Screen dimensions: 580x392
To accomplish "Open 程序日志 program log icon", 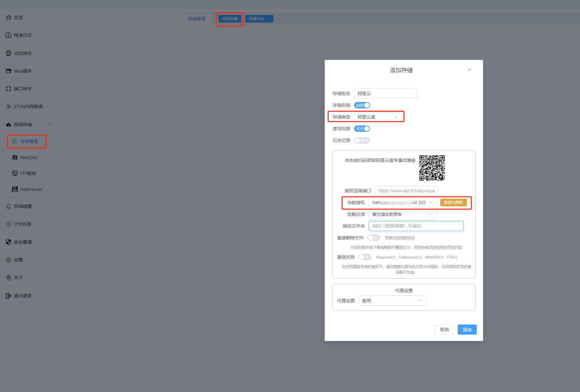I will click(x=9, y=35).
